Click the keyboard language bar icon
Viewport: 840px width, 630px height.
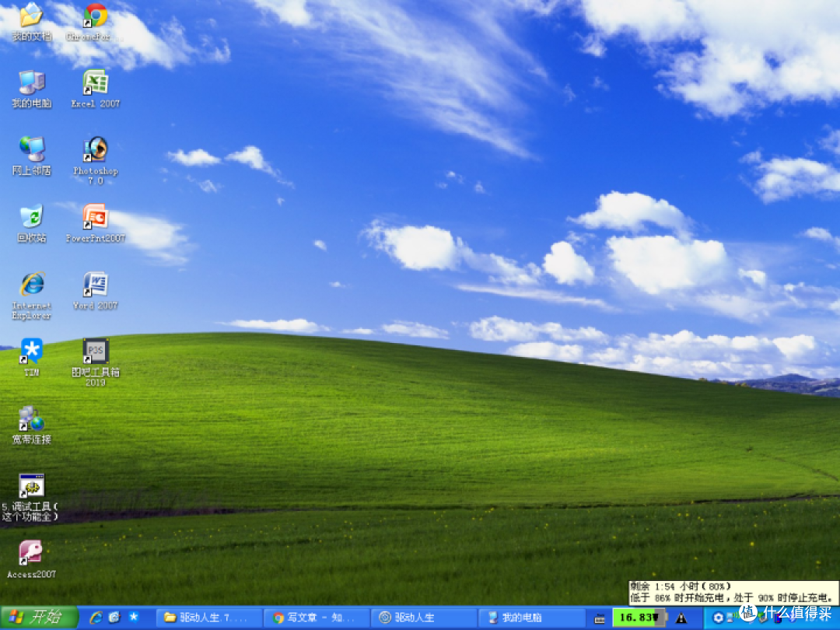coord(600,619)
